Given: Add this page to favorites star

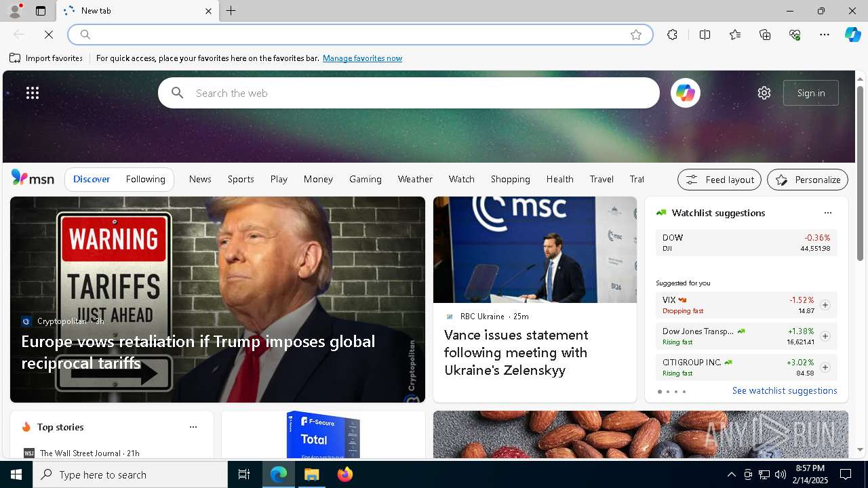Looking at the screenshot, I should tap(636, 35).
